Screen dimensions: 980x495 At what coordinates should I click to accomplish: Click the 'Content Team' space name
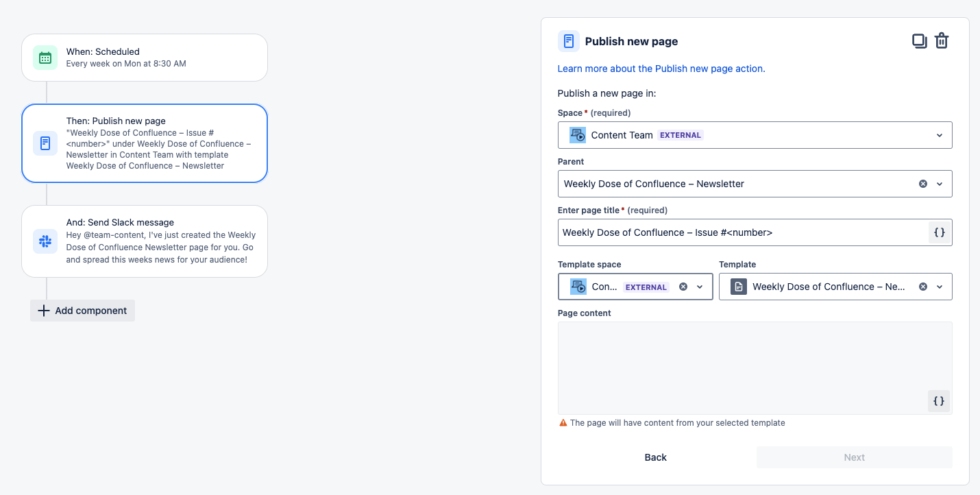[622, 135]
